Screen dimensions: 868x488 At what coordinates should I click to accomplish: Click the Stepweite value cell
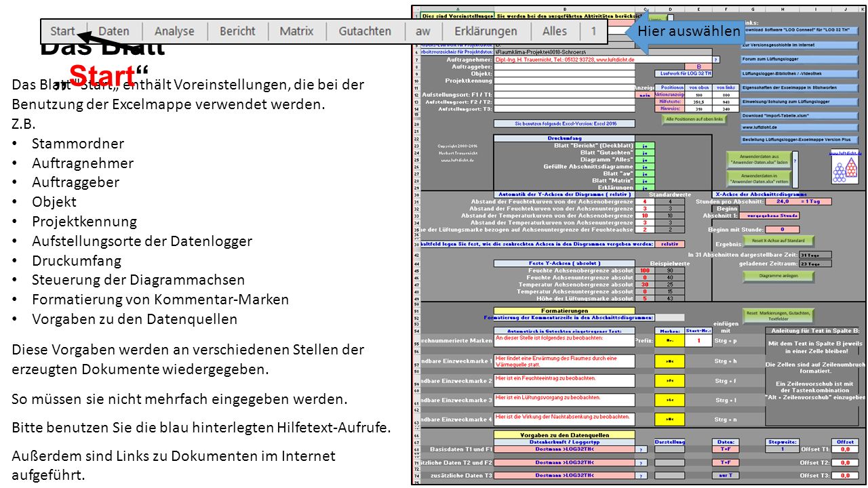783,449
